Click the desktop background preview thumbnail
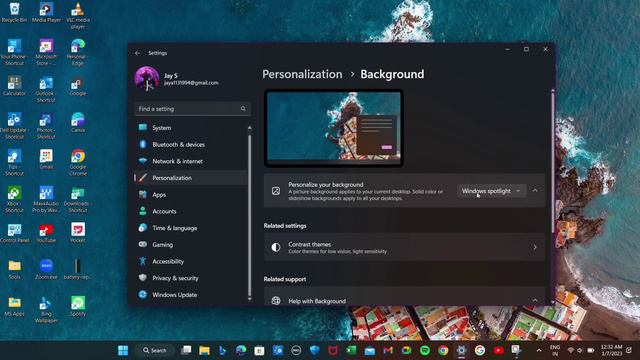Viewport: 640px width, 360px height. pyautogui.click(x=334, y=127)
